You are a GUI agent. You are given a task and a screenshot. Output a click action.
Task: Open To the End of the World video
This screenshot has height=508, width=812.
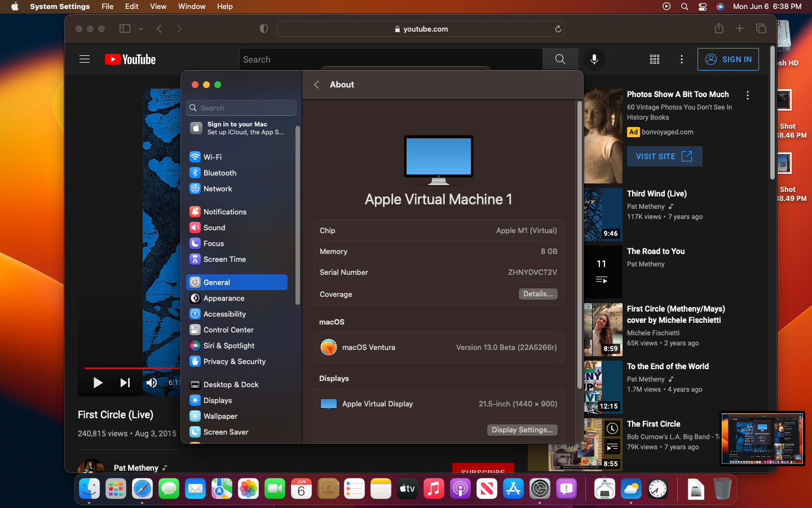click(668, 366)
